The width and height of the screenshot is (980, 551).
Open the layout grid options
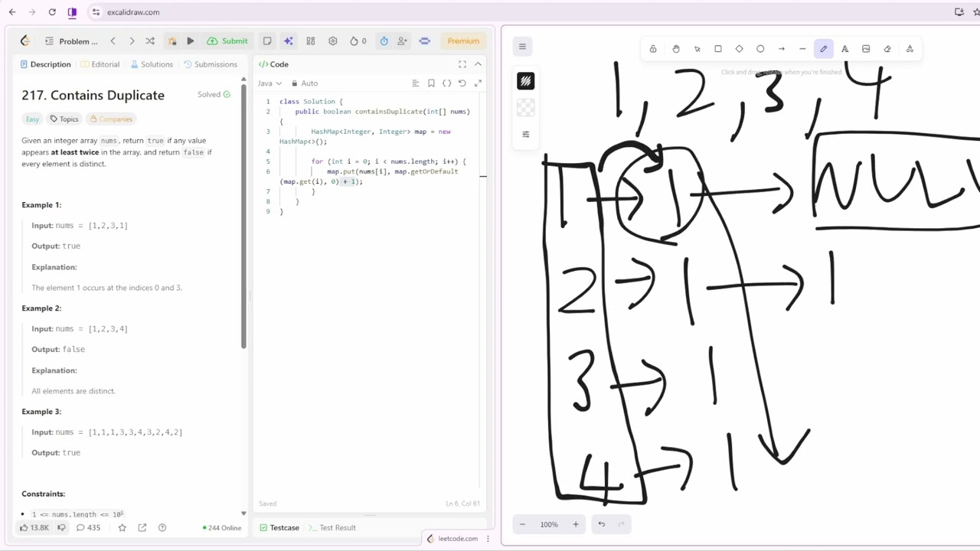click(311, 41)
